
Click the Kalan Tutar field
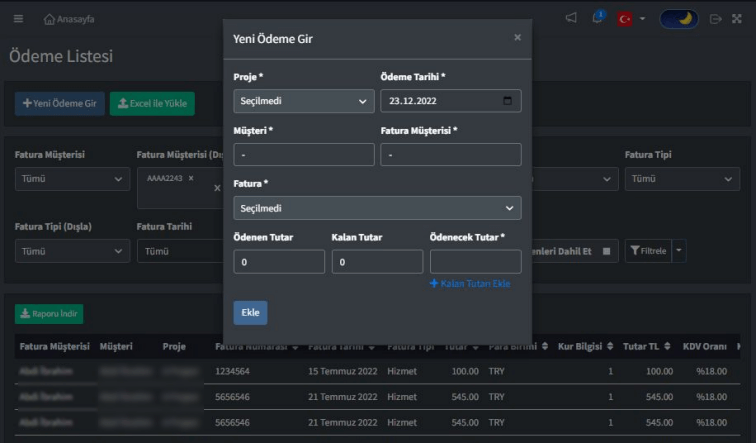click(377, 262)
